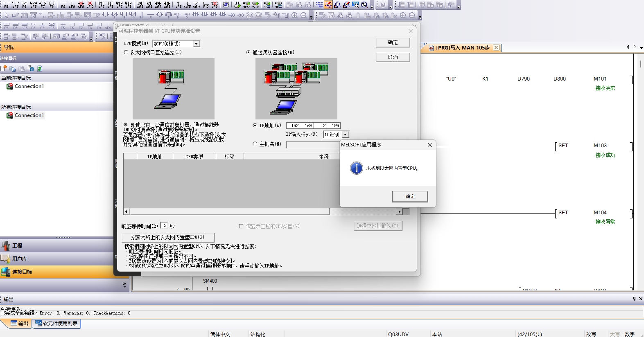
Task: Click the response wait time field
Action: tap(164, 225)
